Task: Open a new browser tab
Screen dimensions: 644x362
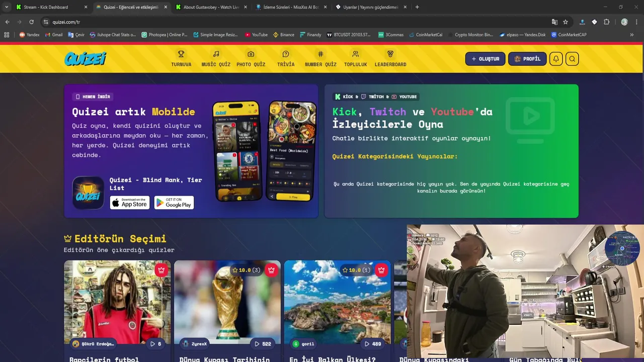Action: (x=417, y=7)
